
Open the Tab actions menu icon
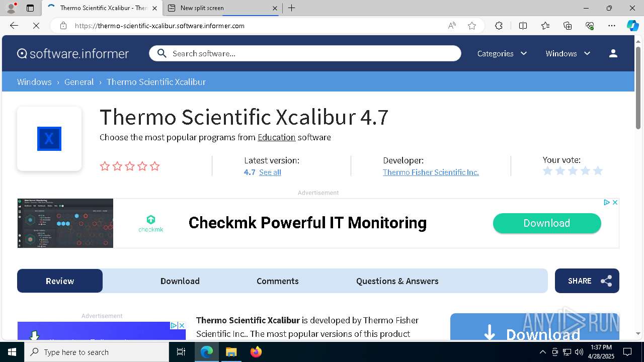pyautogui.click(x=30, y=8)
